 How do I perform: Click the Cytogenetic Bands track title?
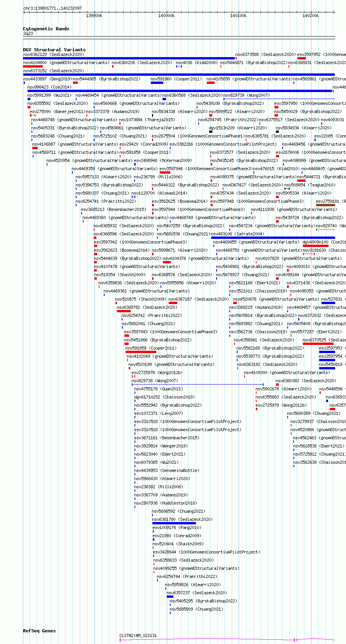point(46,29)
